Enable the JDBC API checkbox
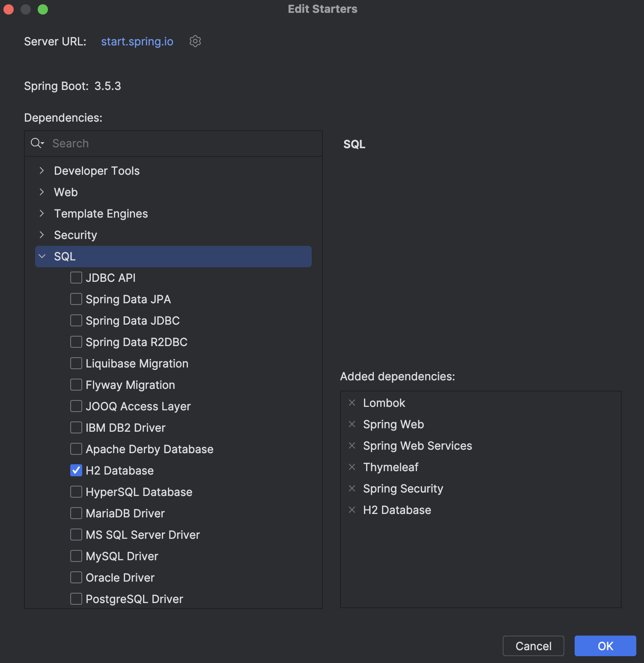The width and height of the screenshot is (644, 663). coord(76,278)
